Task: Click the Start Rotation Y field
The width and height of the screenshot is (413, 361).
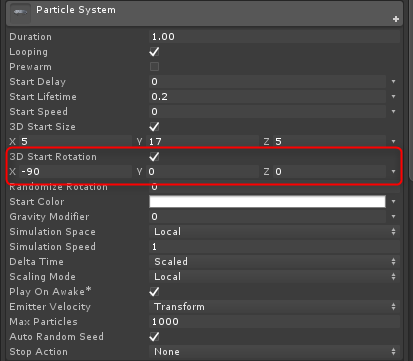Action: pyautogui.click(x=202, y=172)
